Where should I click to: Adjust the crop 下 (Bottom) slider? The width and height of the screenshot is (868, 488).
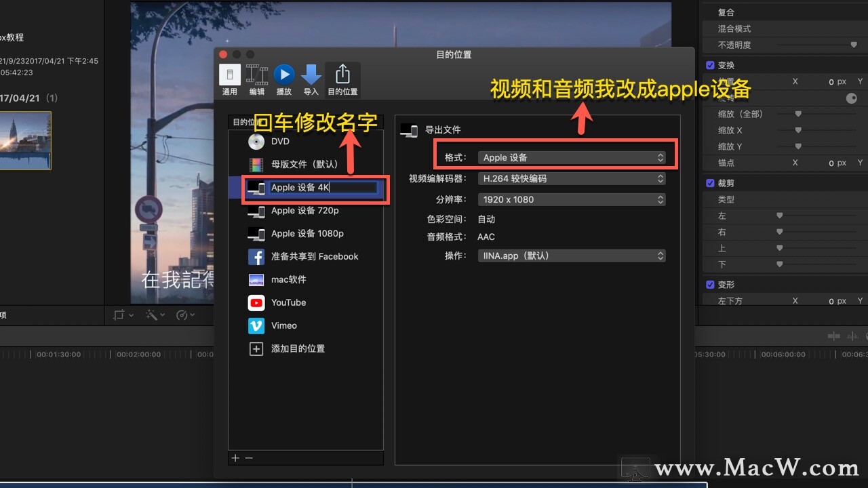[x=780, y=264]
